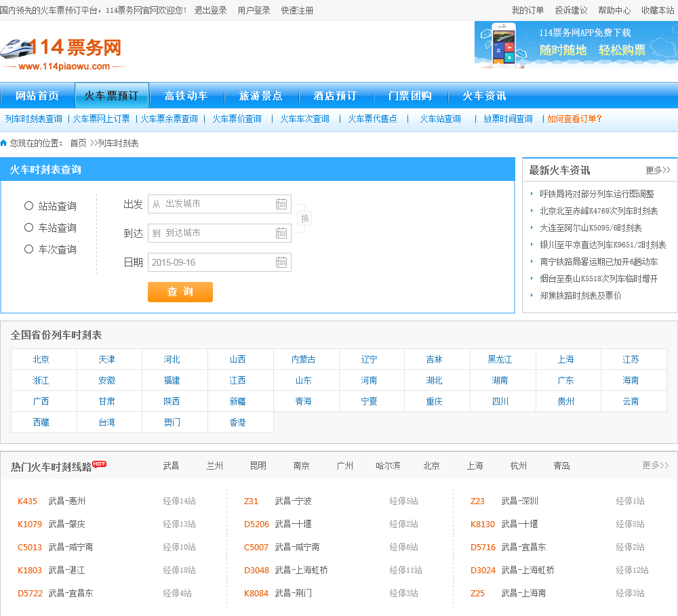678x616 pixels.
Task: Select 车站查询 radio option
Action: [28, 228]
